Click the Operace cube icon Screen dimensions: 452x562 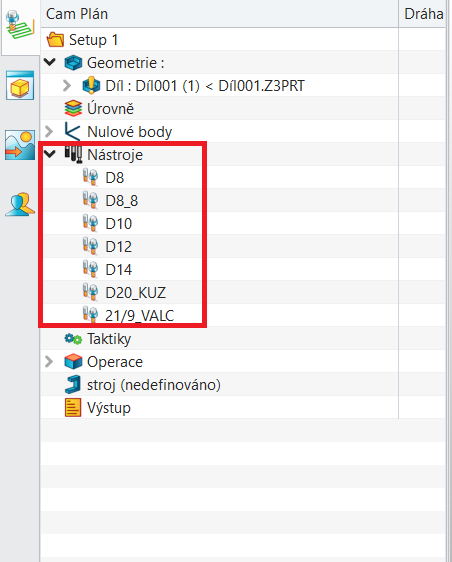pos(73,362)
